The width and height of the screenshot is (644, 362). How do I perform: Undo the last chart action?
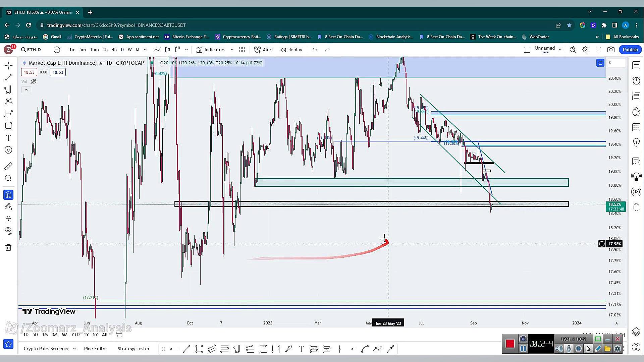[315, 50]
